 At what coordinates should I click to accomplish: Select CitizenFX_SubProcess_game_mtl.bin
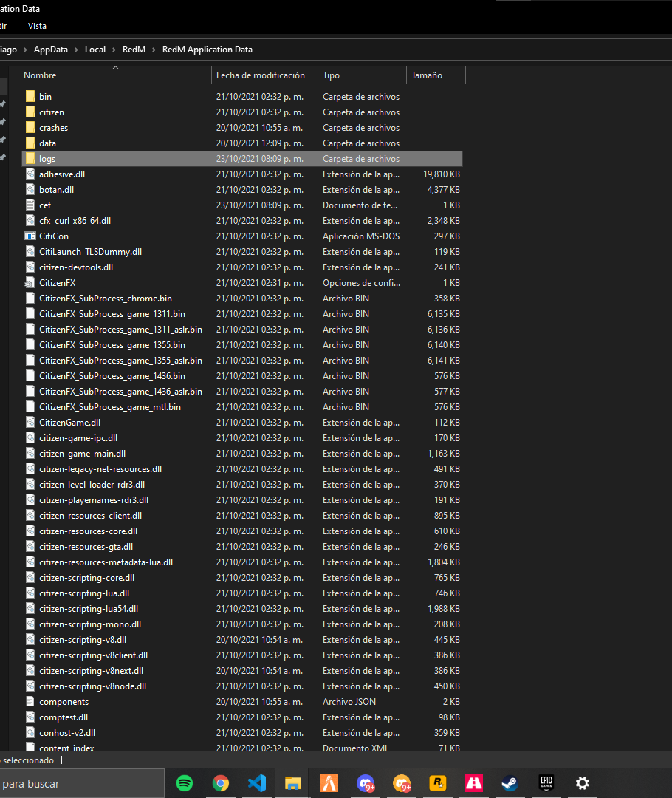click(x=110, y=407)
